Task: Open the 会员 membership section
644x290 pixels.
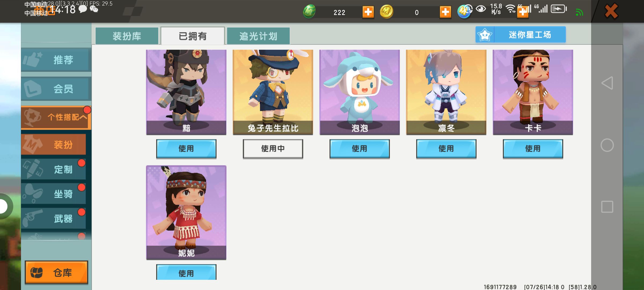Action: (56, 89)
